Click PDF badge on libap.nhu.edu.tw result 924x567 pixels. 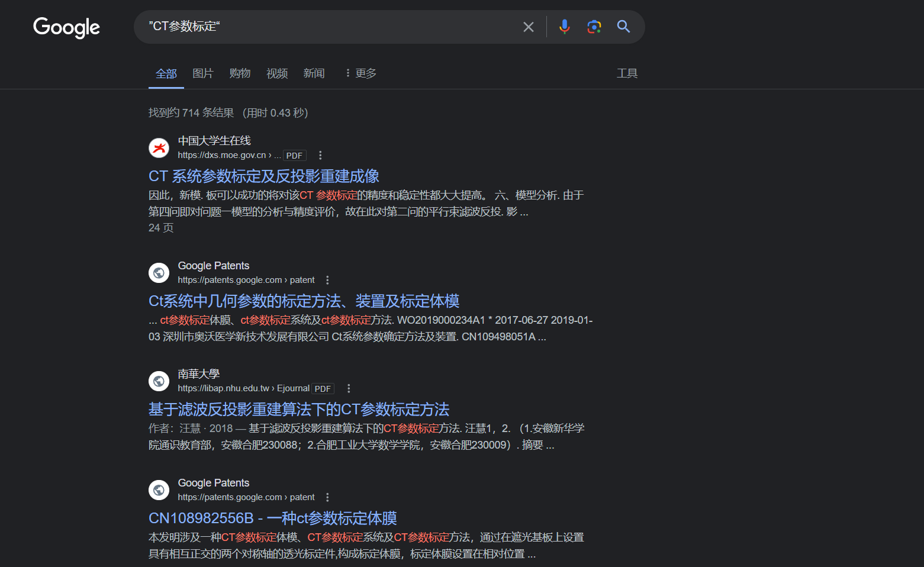tap(323, 389)
